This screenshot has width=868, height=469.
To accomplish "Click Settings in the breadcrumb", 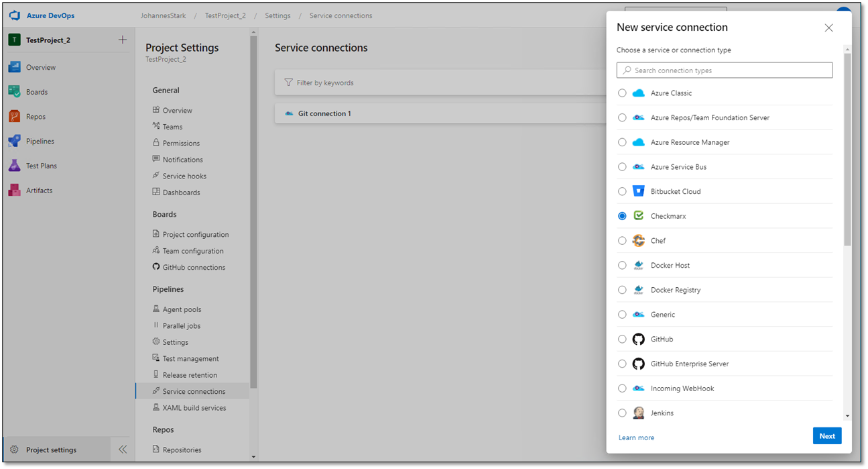I will (277, 15).
